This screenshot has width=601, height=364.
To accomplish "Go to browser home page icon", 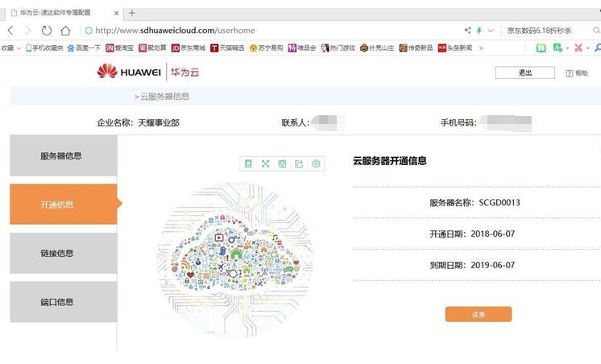I will point(65,31).
